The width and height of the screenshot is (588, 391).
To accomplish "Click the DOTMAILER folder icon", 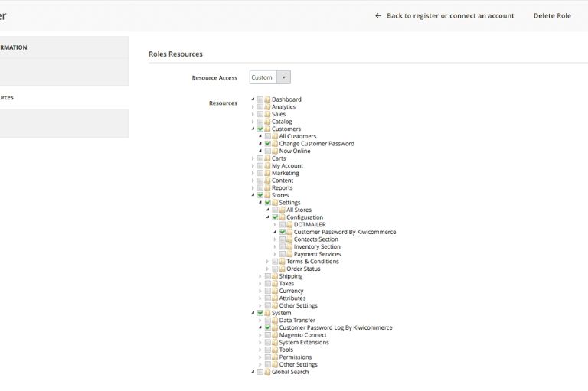I will [289, 225].
